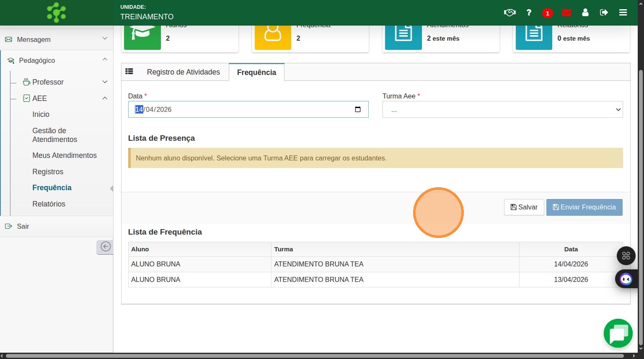Open notifications badge showing 1

point(547,13)
